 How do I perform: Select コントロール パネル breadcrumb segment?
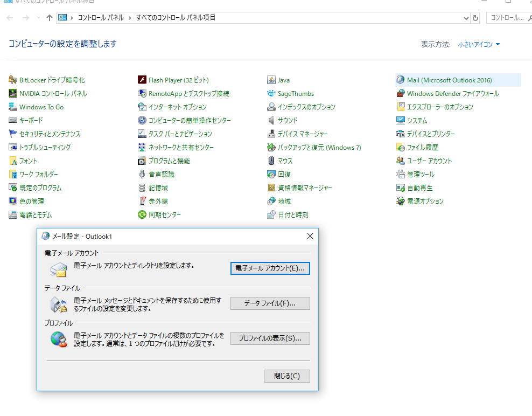pyautogui.click(x=101, y=18)
